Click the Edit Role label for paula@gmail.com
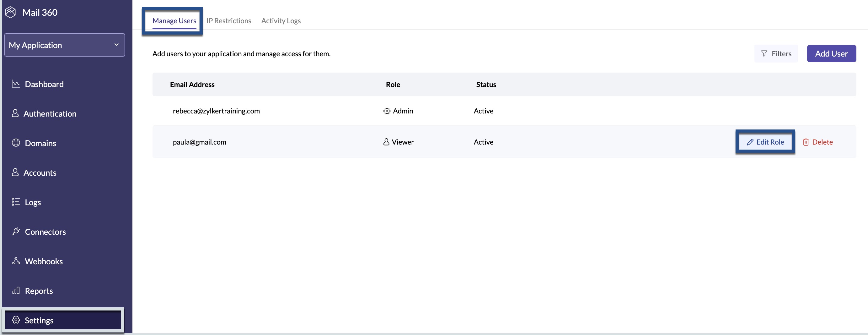This screenshot has width=868, height=335. (770, 142)
